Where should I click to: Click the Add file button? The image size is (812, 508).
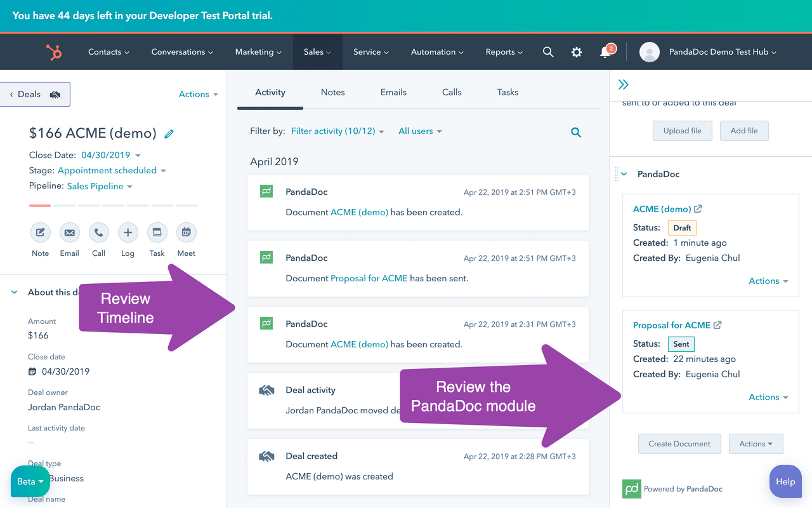point(744,131)
